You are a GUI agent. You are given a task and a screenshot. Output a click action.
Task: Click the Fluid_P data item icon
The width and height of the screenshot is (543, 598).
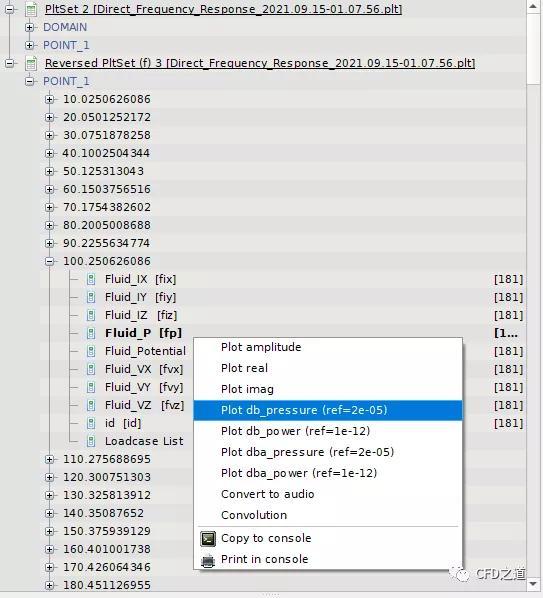click(x=91, y=333)
